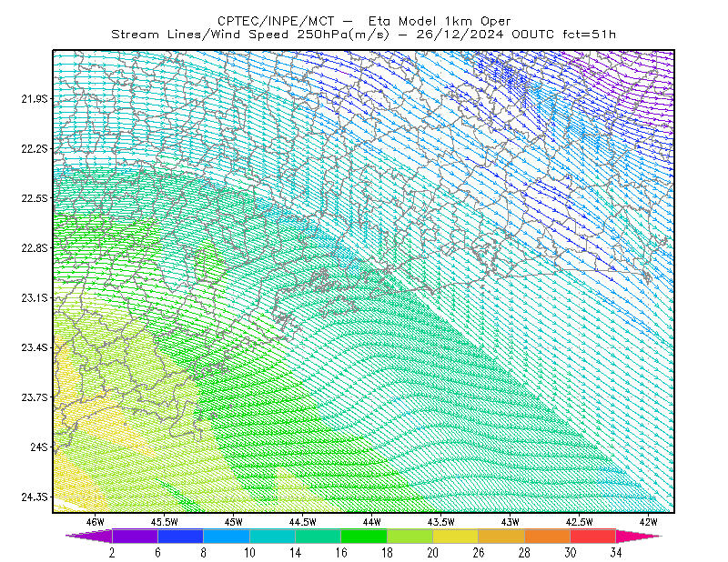Click the light blue 8-10 color segment
Screen dimensions: 728x562
[x=227, y=536]
